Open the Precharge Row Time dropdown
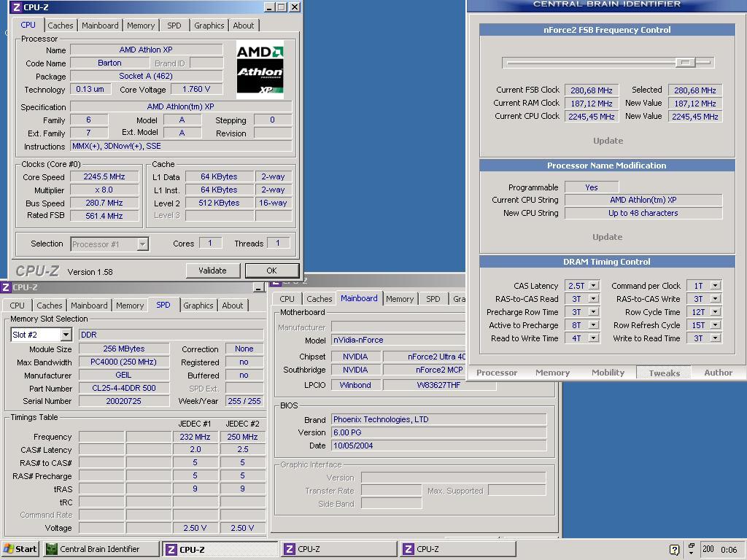The height and width of the screenshot is (560, 747). pos(594,312)
